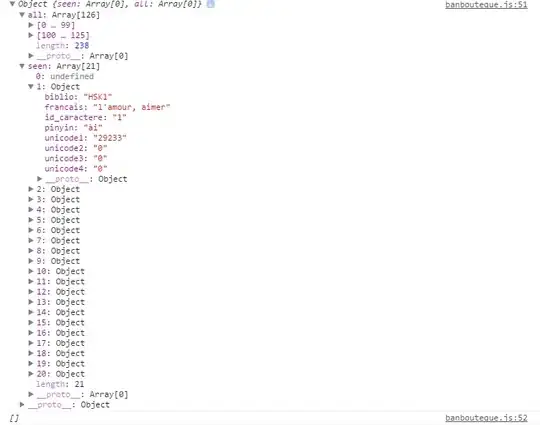540x425 pixels.
Task: Select the francais: "l'amour, aimer" property
Action: click(x=107, y=107)
